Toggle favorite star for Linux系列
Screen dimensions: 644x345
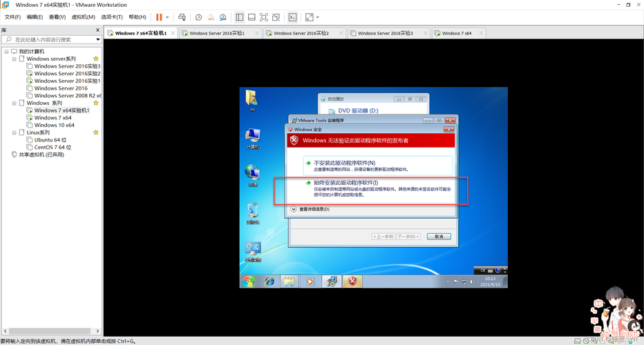click(95, 132)
